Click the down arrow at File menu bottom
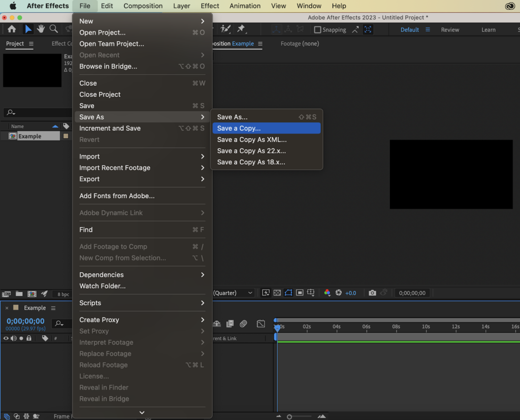Viewport: 520px width, 420px height. [x=142, y=412]
